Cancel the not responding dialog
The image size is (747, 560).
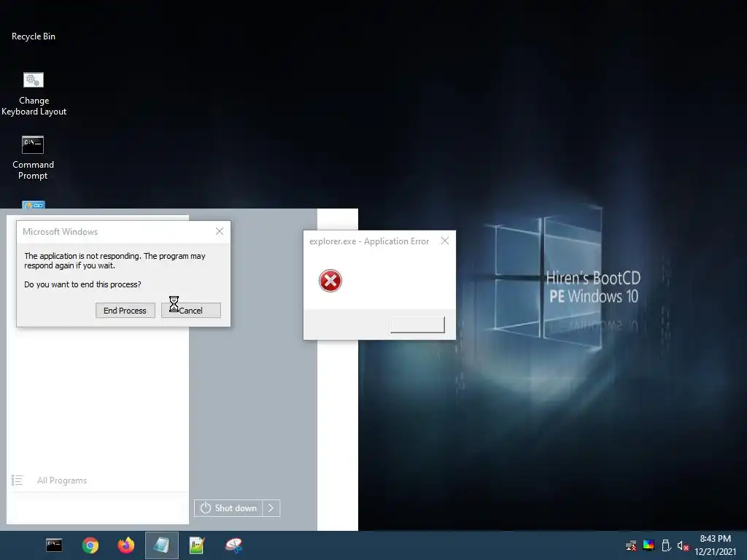tap(191, 311)
